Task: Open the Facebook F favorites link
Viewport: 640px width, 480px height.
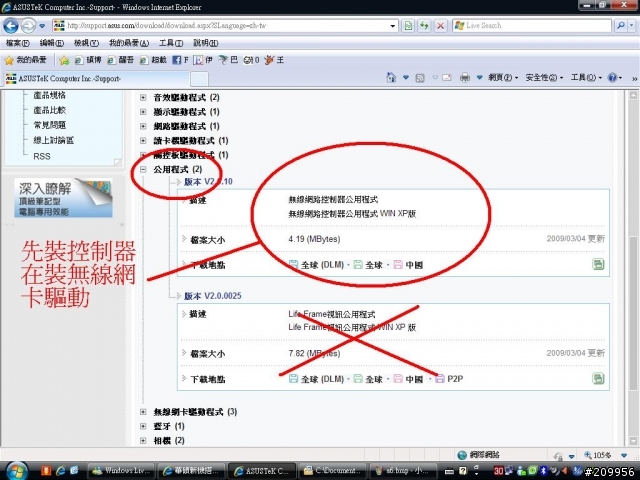Action: tap(180, 60)
